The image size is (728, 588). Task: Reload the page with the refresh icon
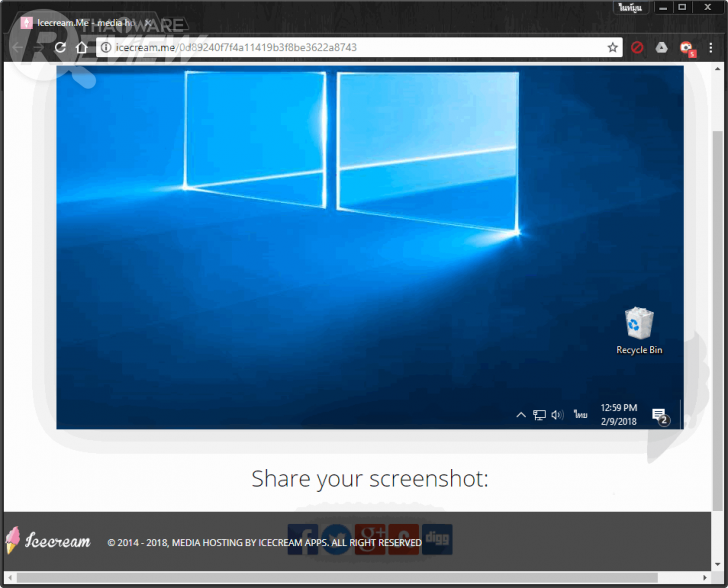pyautogui.click(x=60, y=47)
